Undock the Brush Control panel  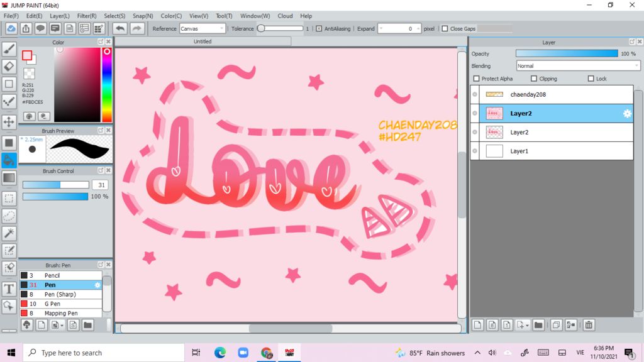point(101,170)
